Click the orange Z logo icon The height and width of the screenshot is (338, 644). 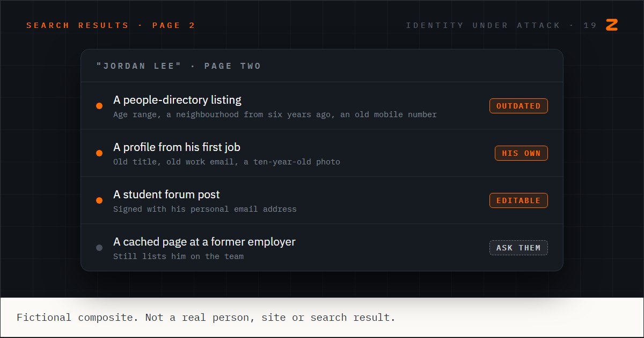click(612, 25)
